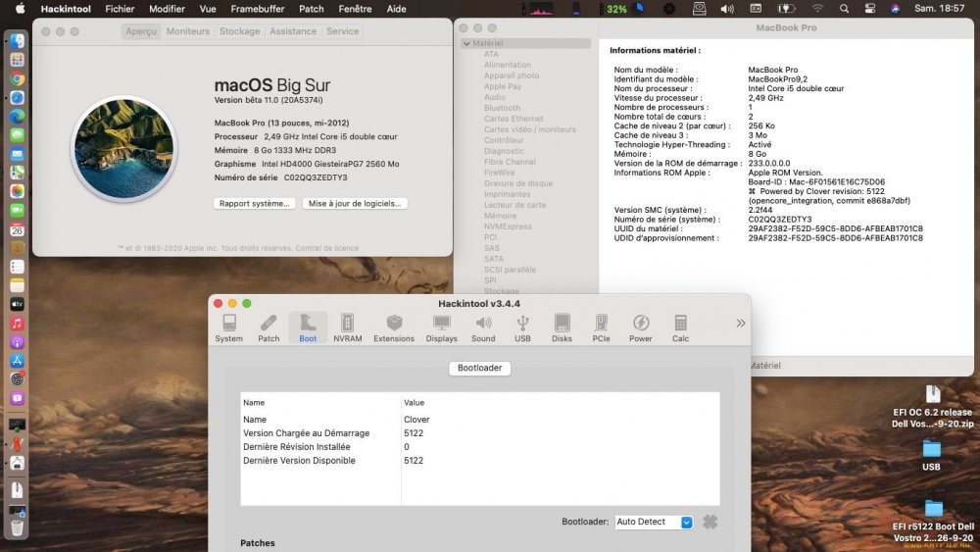980x552 pixels.
Task: Open the USB section in Hackintool toolbar
Action: (522, 328)
